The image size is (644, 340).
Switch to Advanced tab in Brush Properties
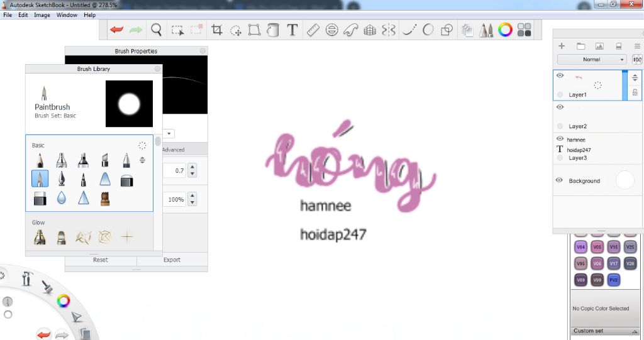pyautogui.click(x=173, y=150)
